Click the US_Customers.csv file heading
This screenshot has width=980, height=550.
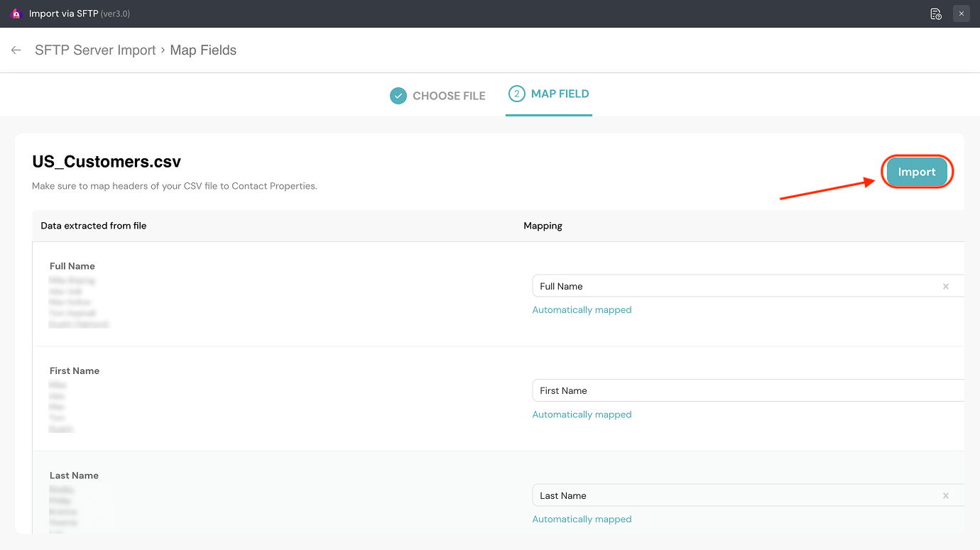(107, 162)
